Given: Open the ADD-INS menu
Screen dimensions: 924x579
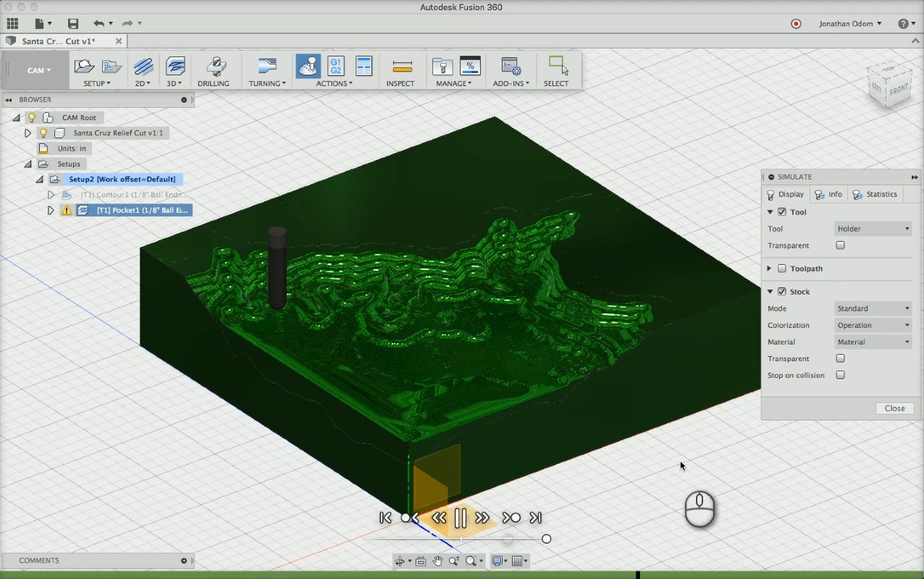Looking at the screenshot, I should pyautogui.click(x=511, y=83).
